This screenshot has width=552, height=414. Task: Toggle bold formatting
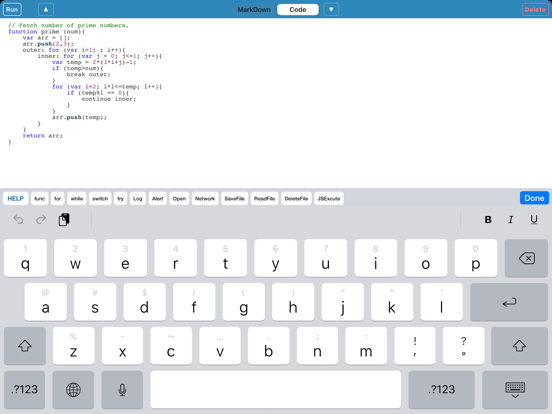[488, 220]
